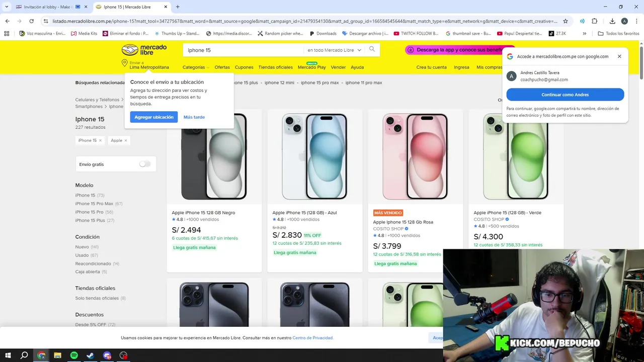Viewport: 644px width, 362px height.
Task: Open related search iphone 11 pro max
Action: pos(364,82)
